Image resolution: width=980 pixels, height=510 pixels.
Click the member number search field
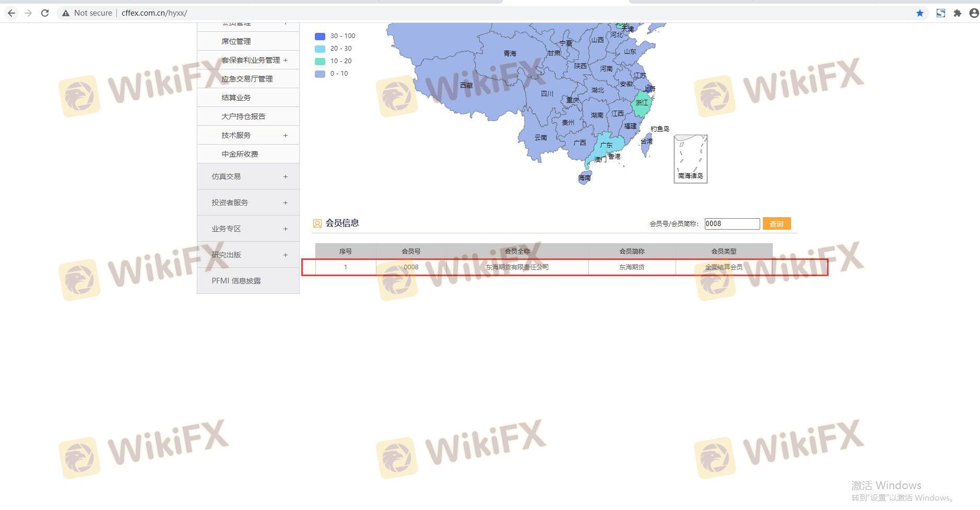coord(731,223)
